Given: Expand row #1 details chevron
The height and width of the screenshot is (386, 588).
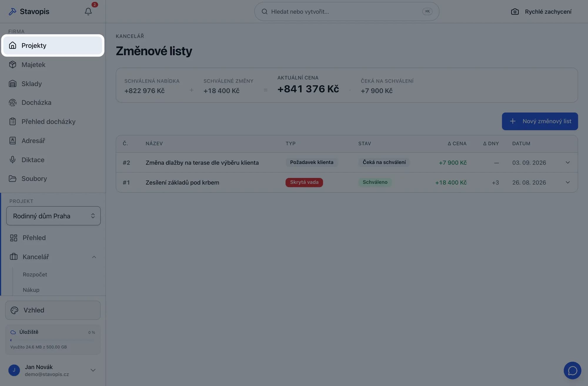Looking at the screenshot, I should pyautogui.click(x=568, y=182).
